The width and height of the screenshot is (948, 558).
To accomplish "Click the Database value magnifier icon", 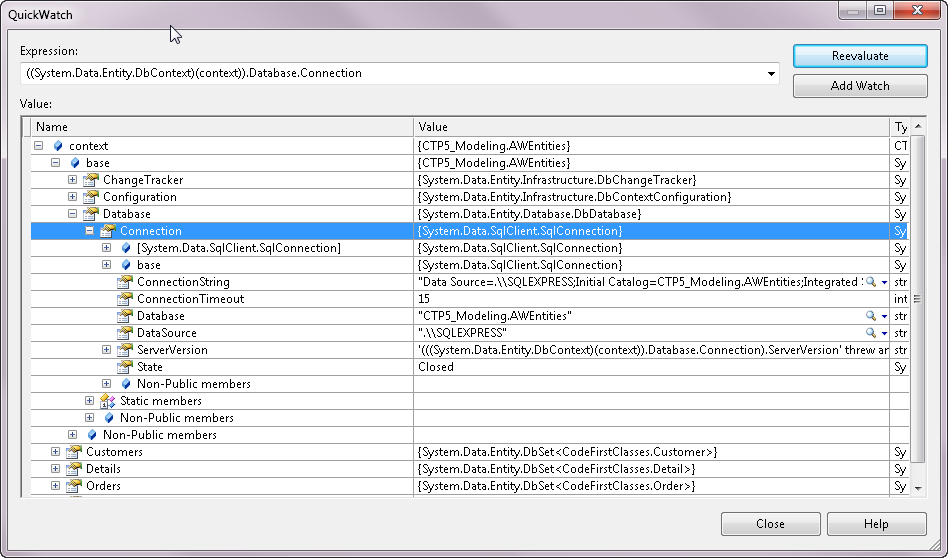I will point(870,316).
